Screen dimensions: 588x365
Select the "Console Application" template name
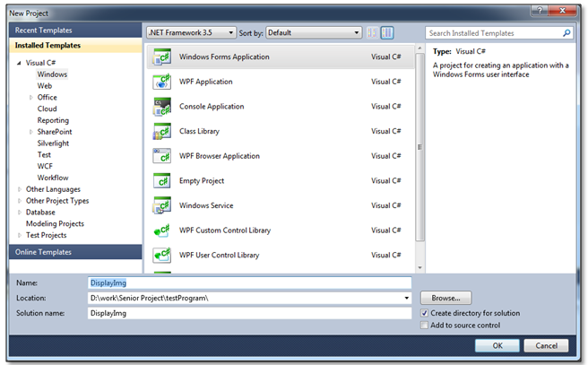pos(212,107)
